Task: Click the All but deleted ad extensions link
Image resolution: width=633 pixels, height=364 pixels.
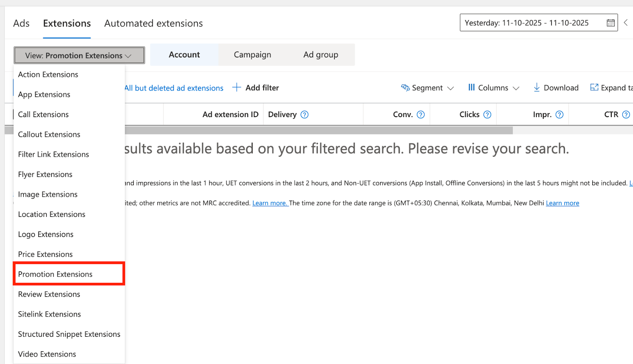Action: (x=174, y=88)
